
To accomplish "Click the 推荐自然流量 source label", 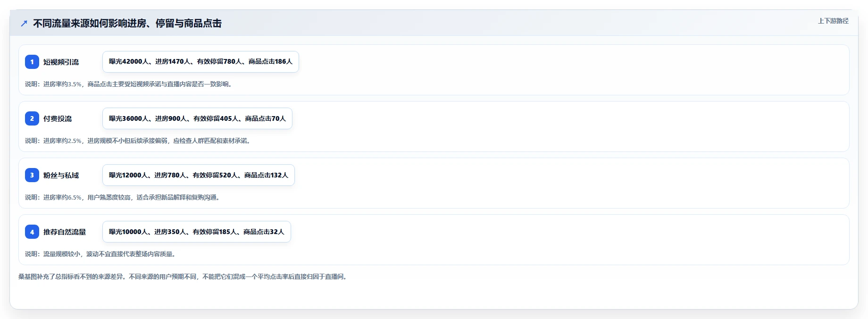I will tap(65, 232).
